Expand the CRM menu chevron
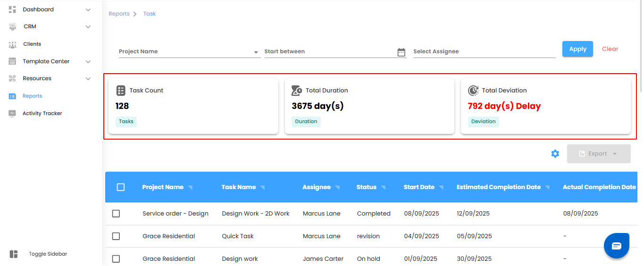The image size is (644, 266). [88, 27]
